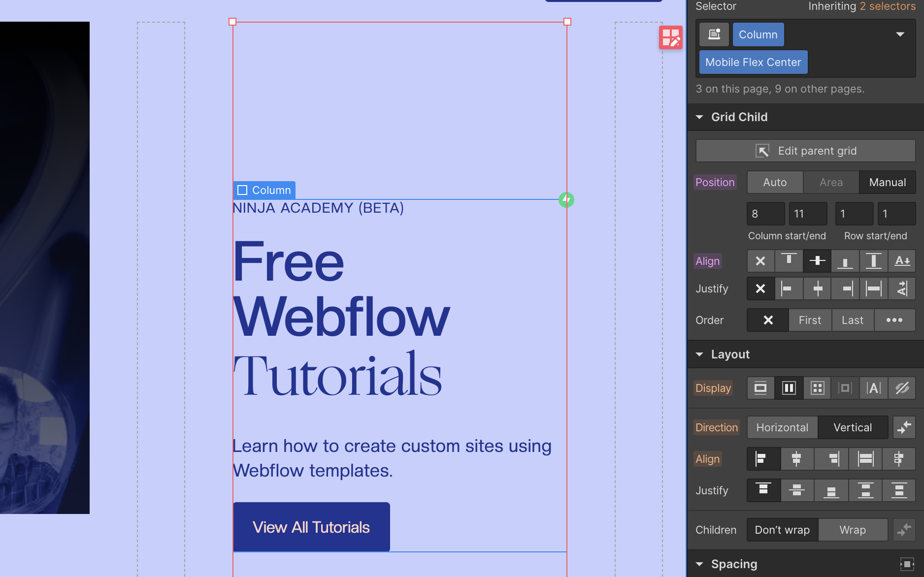Click column end field showing 11
The image size is (924, 577).
[808, 214]
